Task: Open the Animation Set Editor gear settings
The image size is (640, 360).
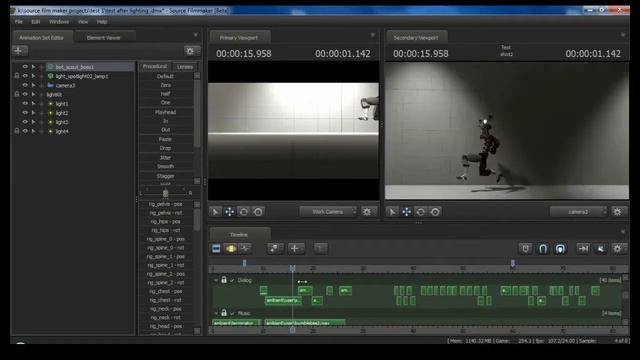Action: click(x=190, y=51)
